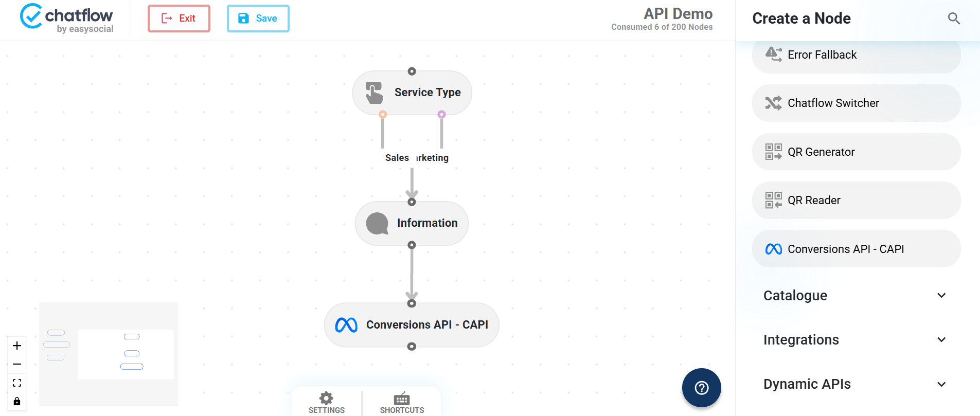Image resolution: width=980 pixels, height=416 pixels.
Task: Add a QR Reader node
Action: (x=856, y=200)
